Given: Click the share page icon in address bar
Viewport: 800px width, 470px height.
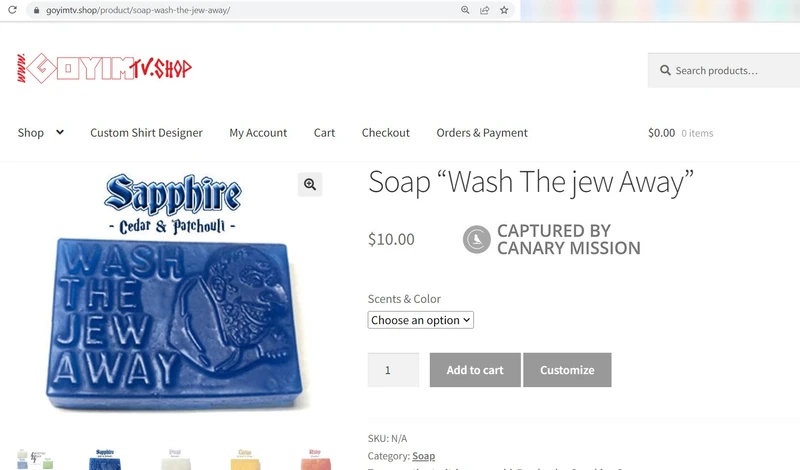Looking at the screenshot, I should point(485,10).
